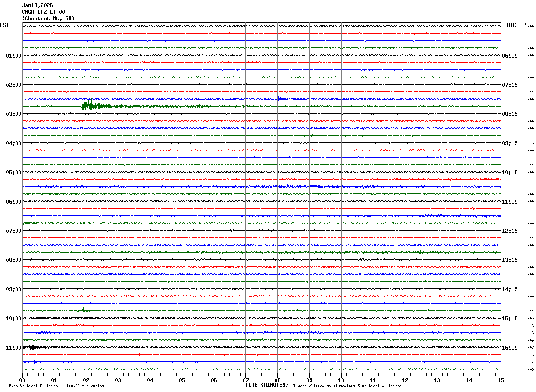Image resolution: width=536 pixels, height=392 pixels.
Task: Click the UTC column header
Action: click(x=511, y=26)
